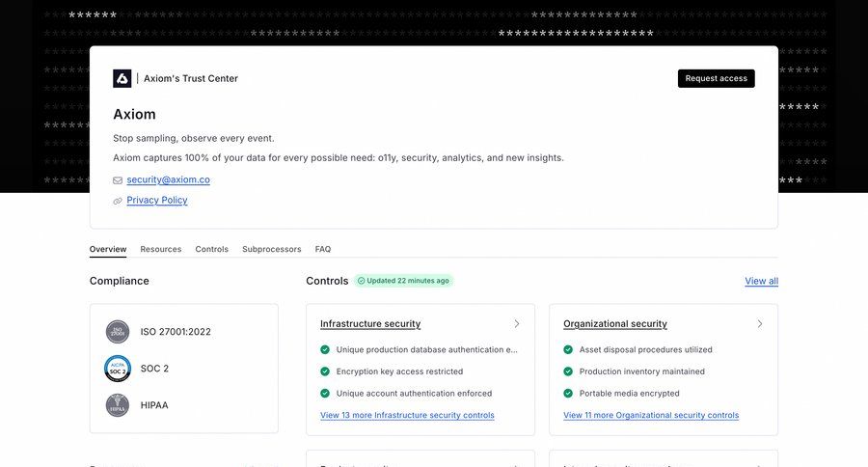Image resolution: width=868 pixels, height=467 pixels.
Task: Switch to the Overview tab
Action: pyautogui.click(x=108, y=249)
